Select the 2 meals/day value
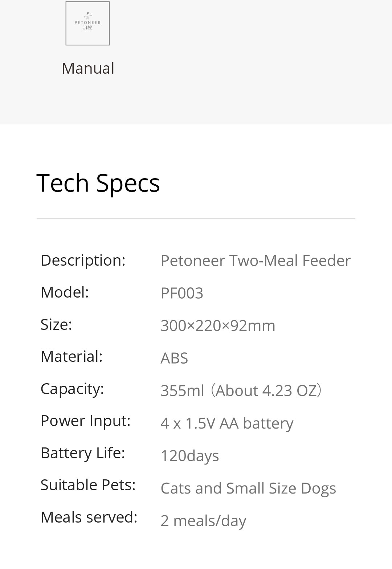This screenshot has height=569, width=392. click(x=203, y=521)
